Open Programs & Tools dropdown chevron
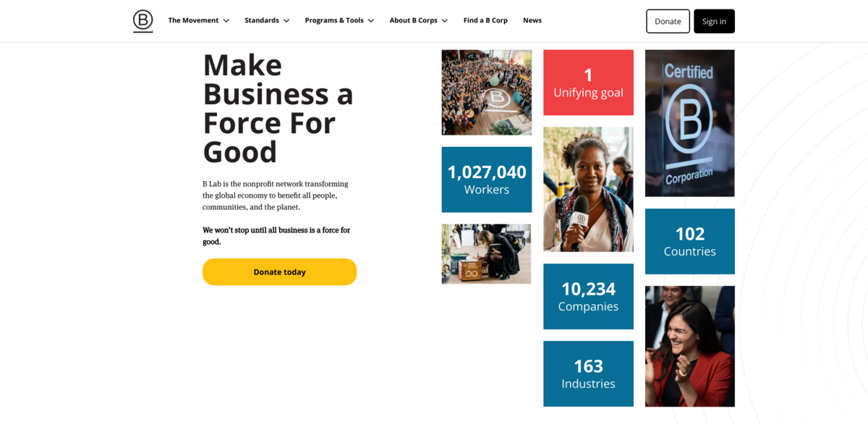This screenshot has width=868, height=425. pos(371,21)
